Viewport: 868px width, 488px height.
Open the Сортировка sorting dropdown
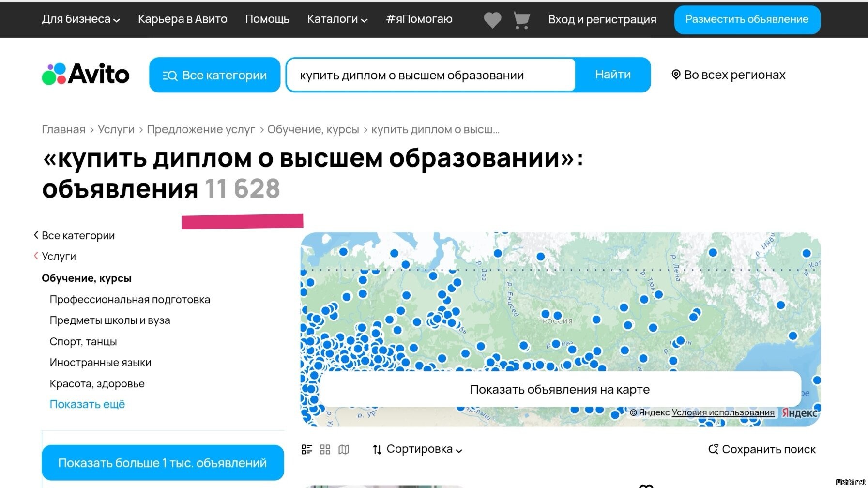417,449
